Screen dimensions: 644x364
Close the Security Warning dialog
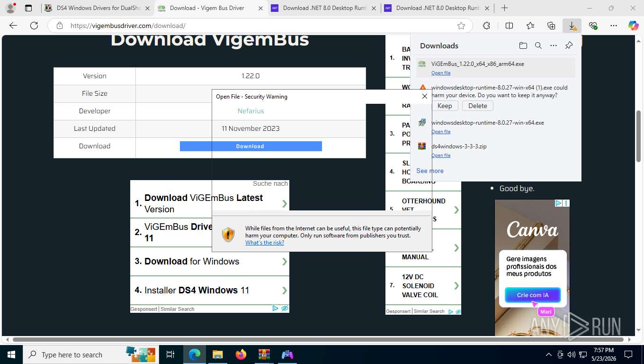click(x=425, y=96)
